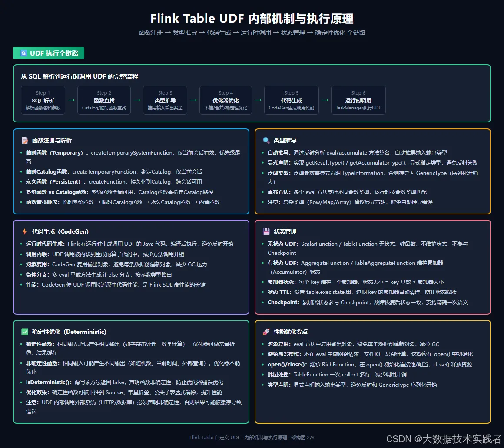The height and width of the screenshot is (448, 504).
Task: Click the subtitle 函数注册 → 类型推导 full chain line
Action: point(252,33)
